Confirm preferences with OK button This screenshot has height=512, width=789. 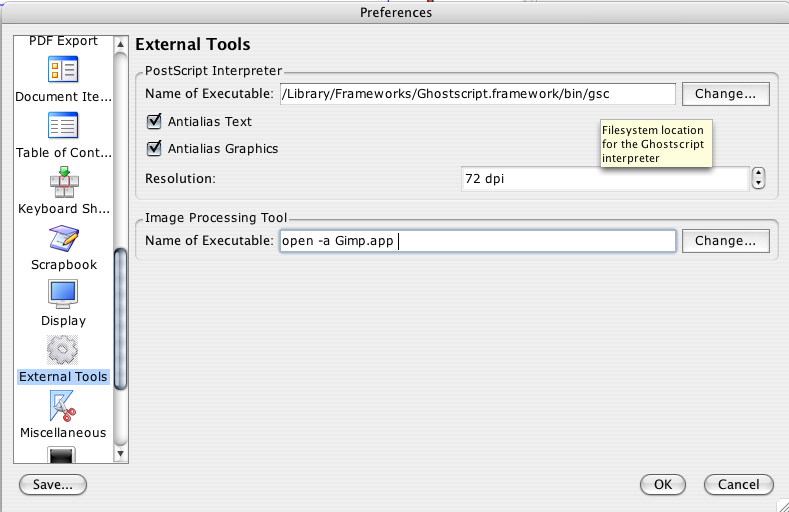[662, 484]
